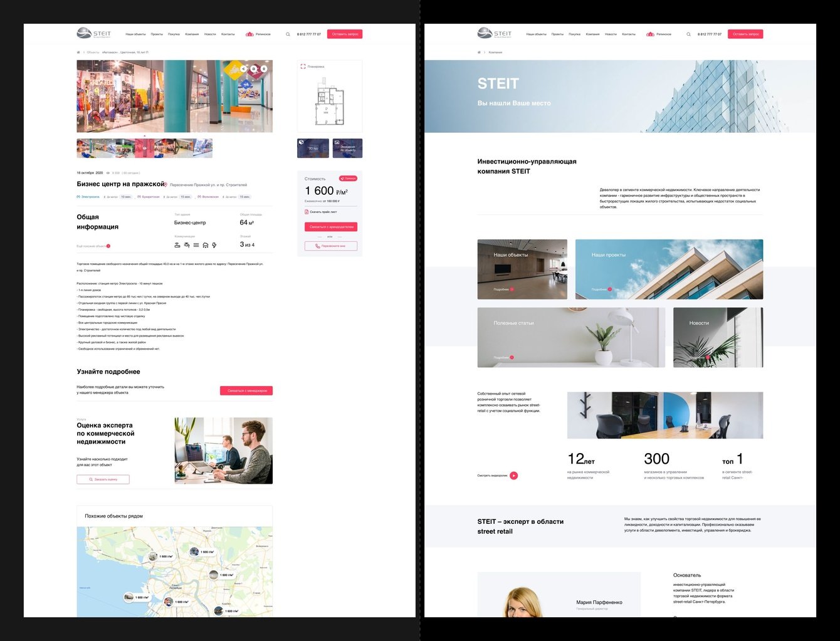This screenshot has height=641, width=840.
Task: Open search on the company page header
Action: click(688, 34)
